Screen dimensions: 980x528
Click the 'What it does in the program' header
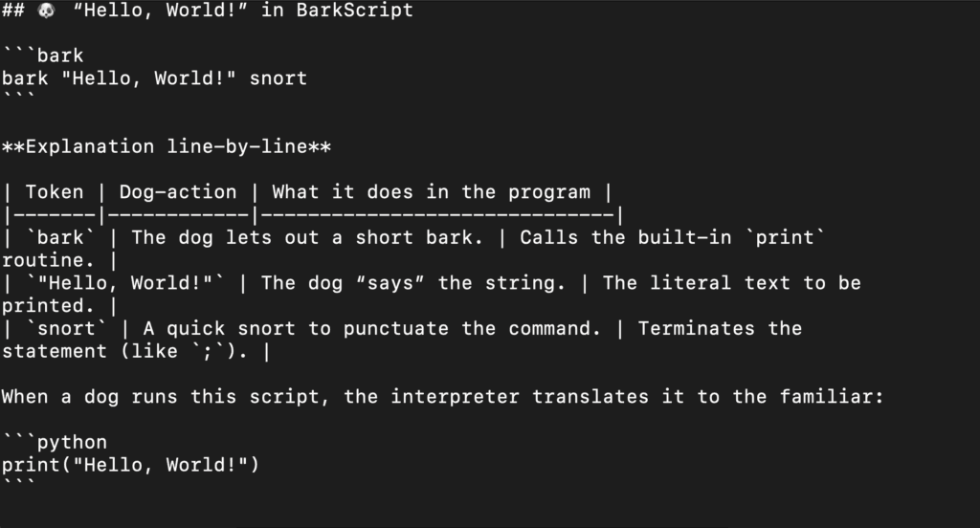point(432,192)
